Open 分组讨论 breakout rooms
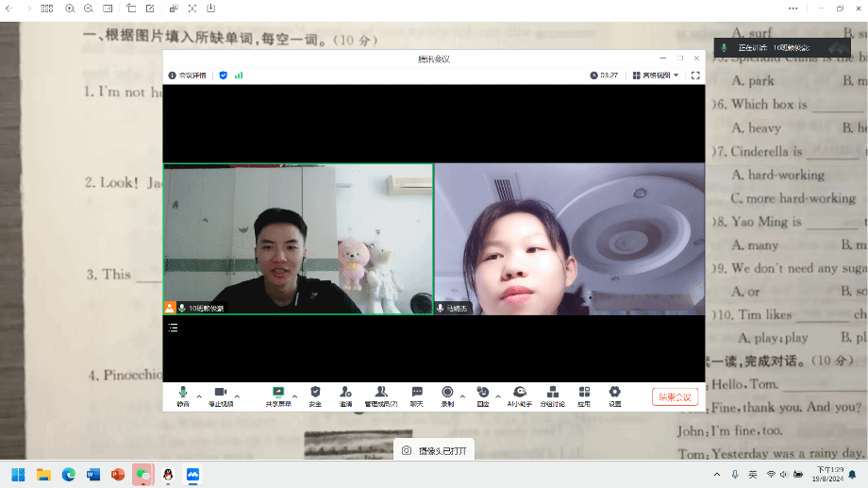The width and height of the screenshot is (868, 488). point(553,395)
